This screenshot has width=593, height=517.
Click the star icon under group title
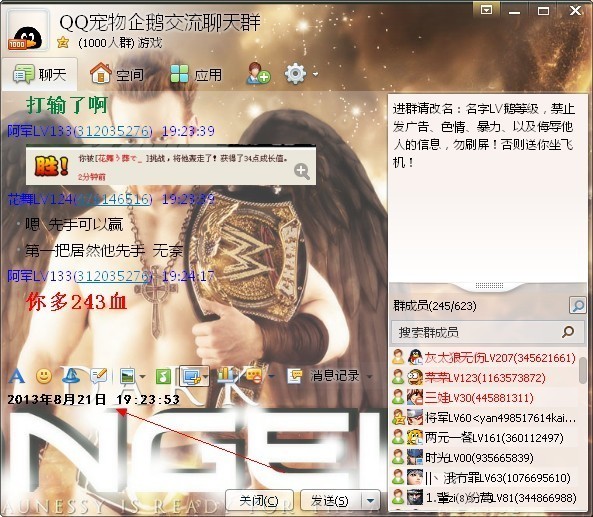[63, 42]
